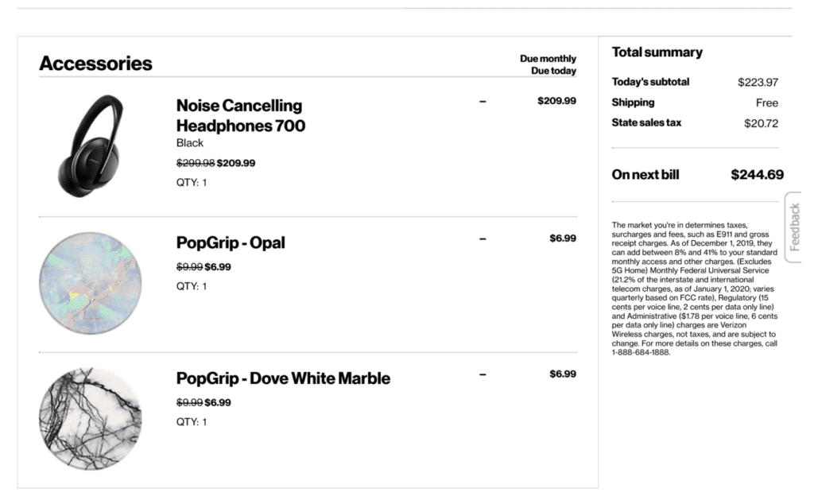
Task: Click the struck-through $299.98 headphones price
Action: (x=196, y=163)
